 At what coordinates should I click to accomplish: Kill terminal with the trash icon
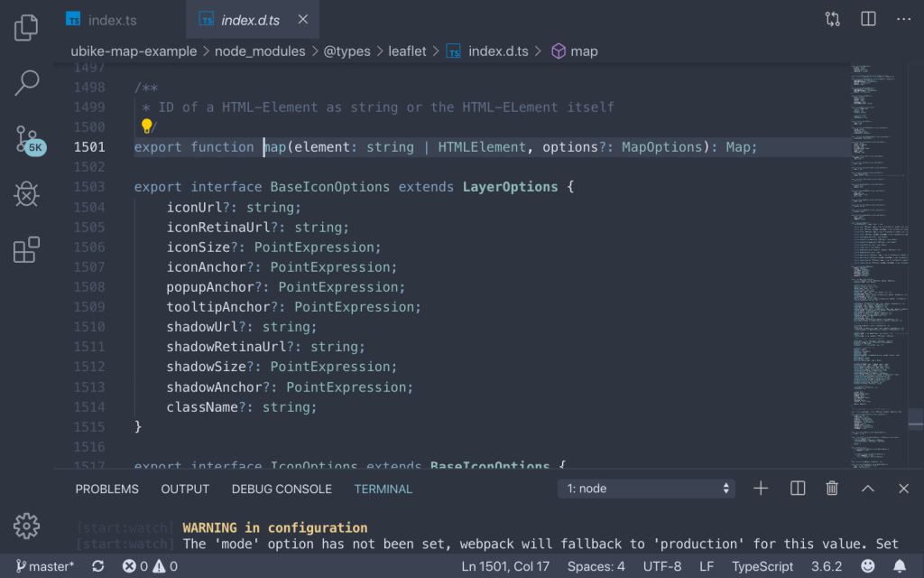(x=832, y=489)
